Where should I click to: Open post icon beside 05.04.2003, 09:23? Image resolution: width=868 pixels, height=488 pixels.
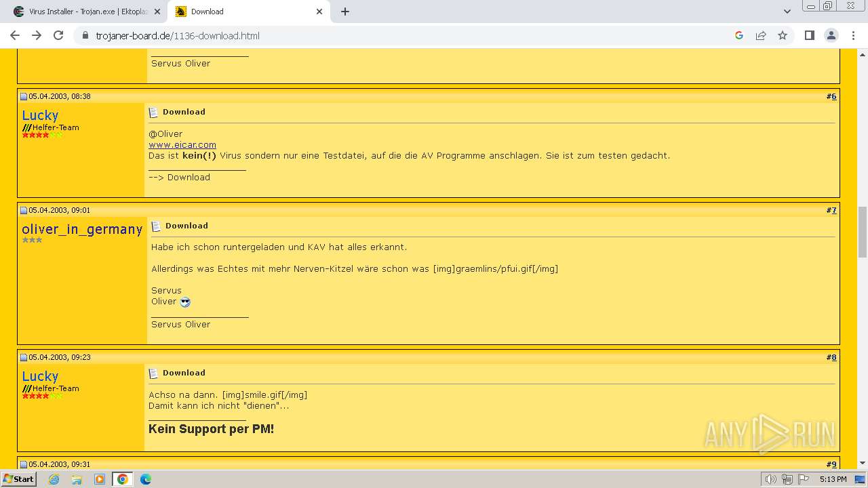pos(24,357)
